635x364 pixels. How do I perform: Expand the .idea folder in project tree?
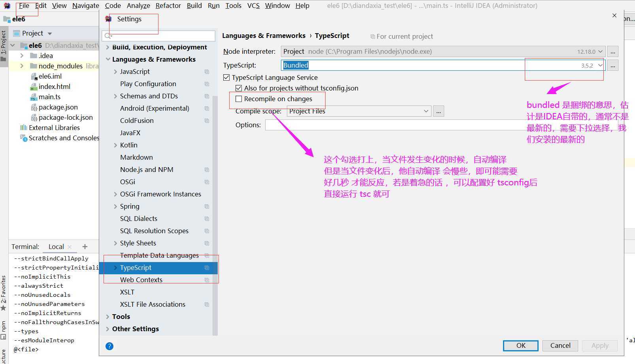22,56
